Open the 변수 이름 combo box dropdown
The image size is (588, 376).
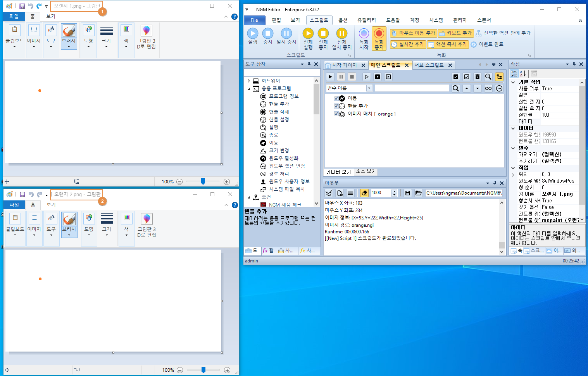pyautogui.click(x=369, y=88)
